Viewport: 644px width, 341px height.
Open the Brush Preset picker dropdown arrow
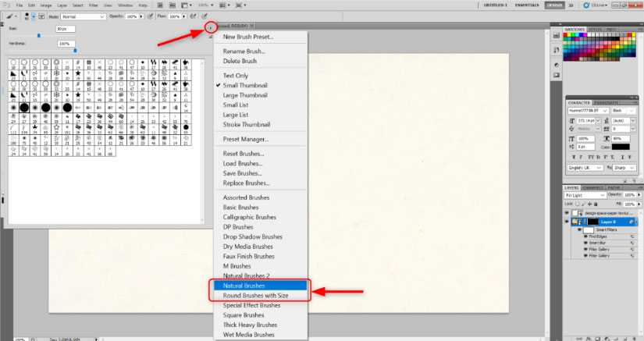click(34, 17)
